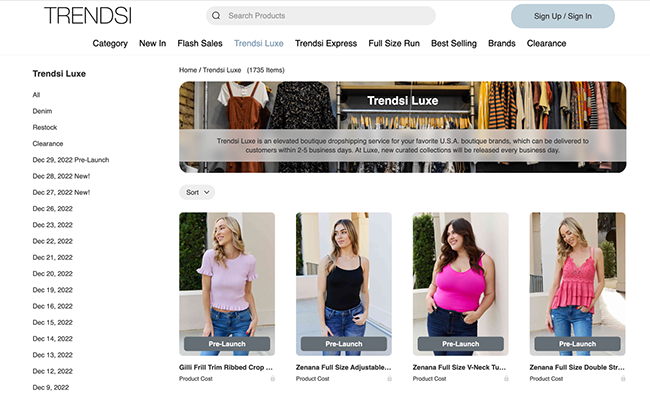
Task: Click the search magnifier icon
Action: click(216, 16)
